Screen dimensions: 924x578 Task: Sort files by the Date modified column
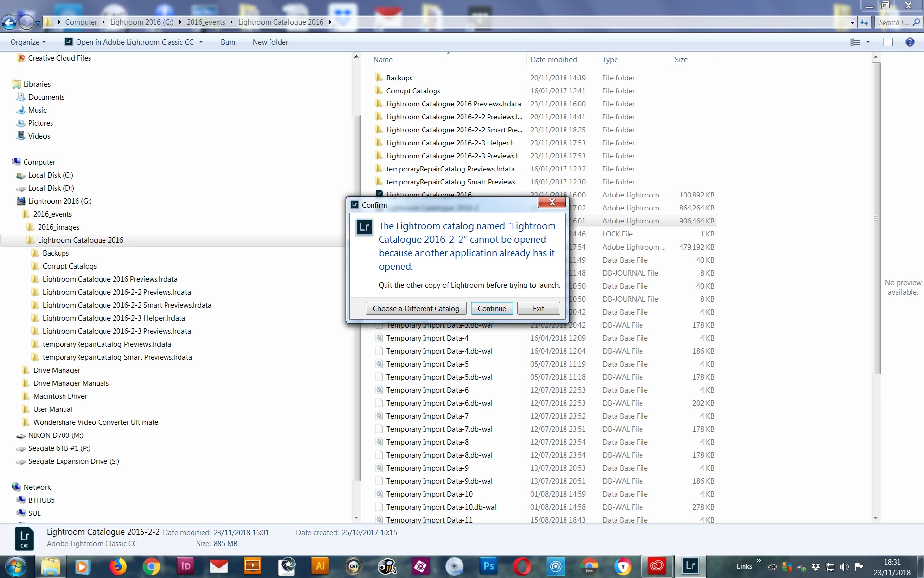(553, 60)
